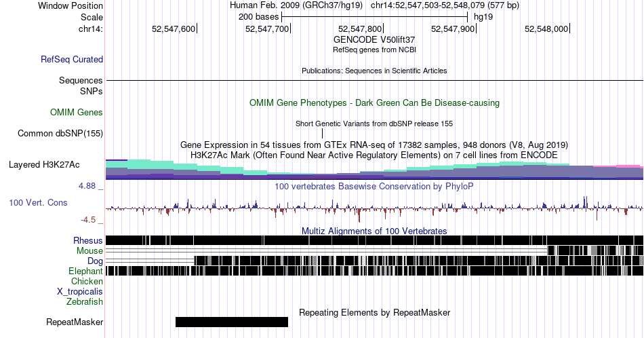The height and width of the screenshot is (338, 644).
Task: Click the black RepeatMasker repeat element block
Action: [232, 322]
